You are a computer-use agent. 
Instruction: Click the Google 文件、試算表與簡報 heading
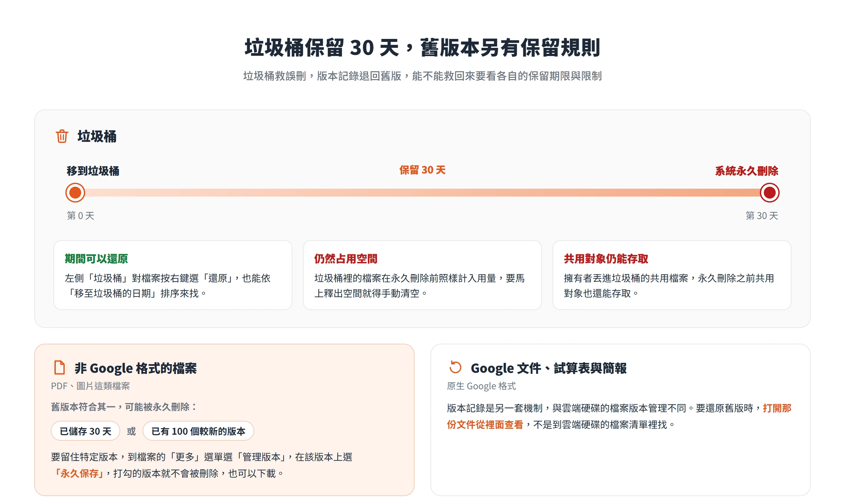[548, 368]
